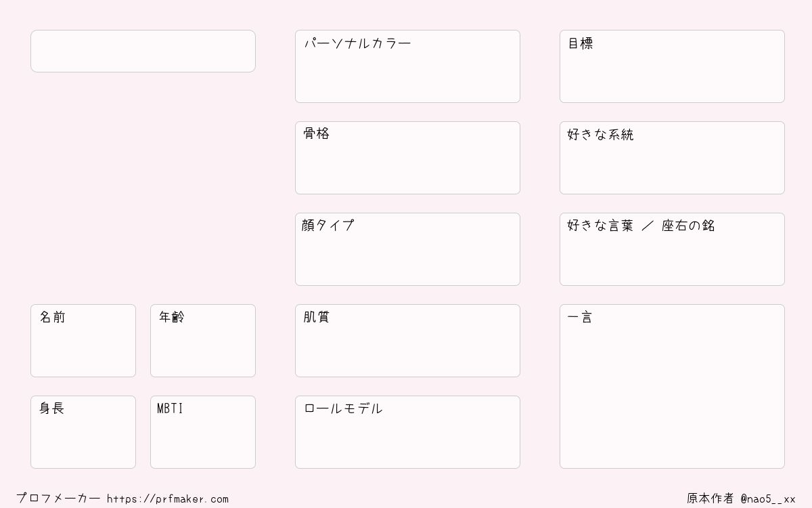Select the 好きな系統 field

click(x=672, y=158)
